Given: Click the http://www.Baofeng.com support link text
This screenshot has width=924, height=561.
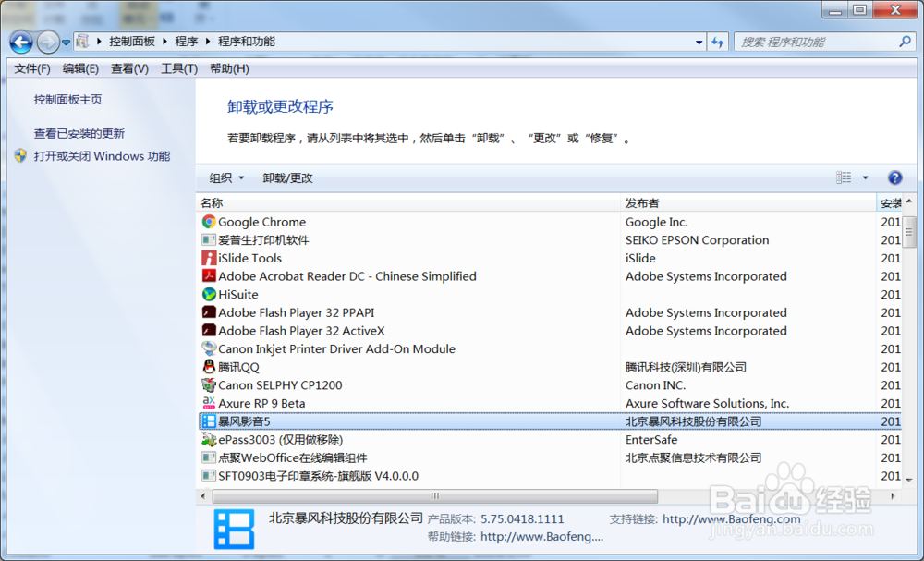Looking at the screenshot, I should click(x=731, y=519).
